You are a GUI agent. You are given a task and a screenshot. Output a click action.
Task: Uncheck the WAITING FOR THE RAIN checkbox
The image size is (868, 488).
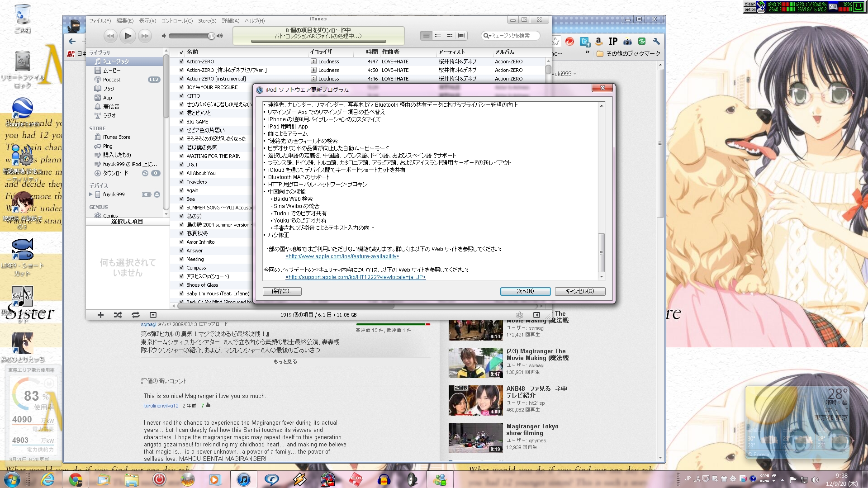coord(181,156)
